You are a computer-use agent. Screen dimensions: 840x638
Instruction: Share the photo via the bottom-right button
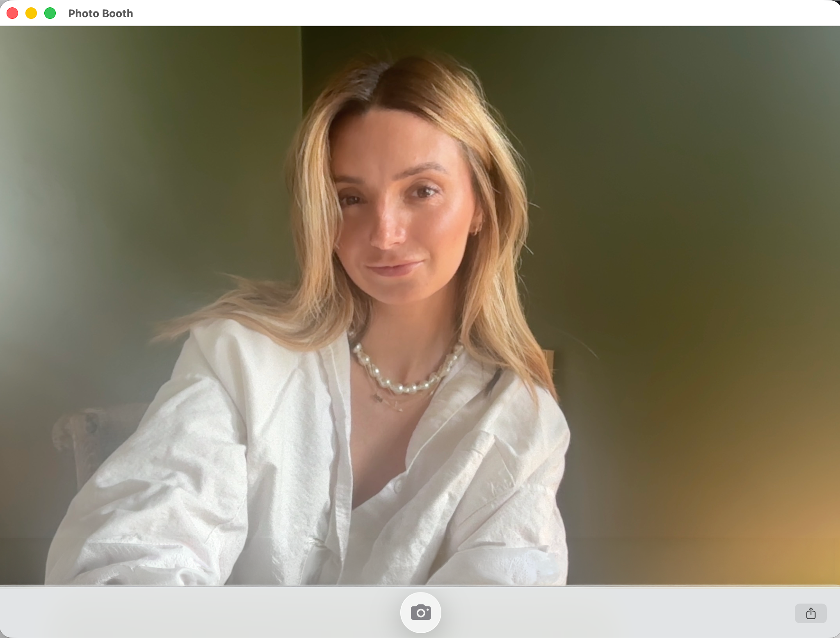click(810, 613)
